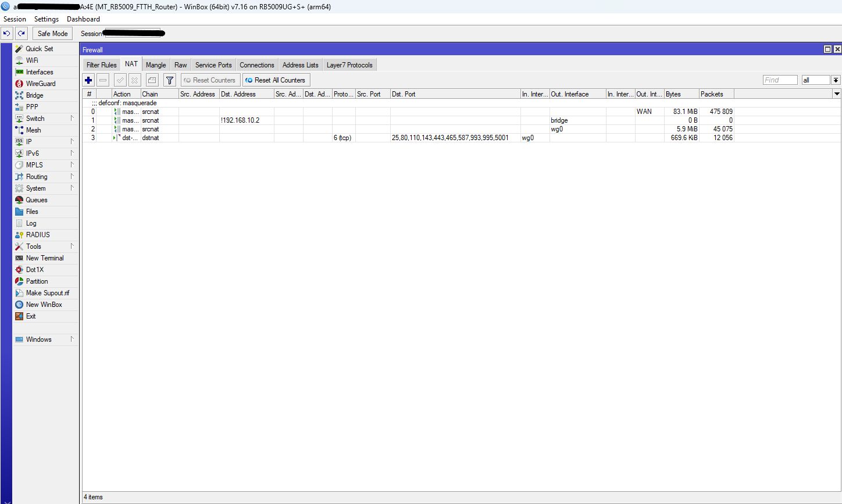Click the Redo arrow icon

22,34
